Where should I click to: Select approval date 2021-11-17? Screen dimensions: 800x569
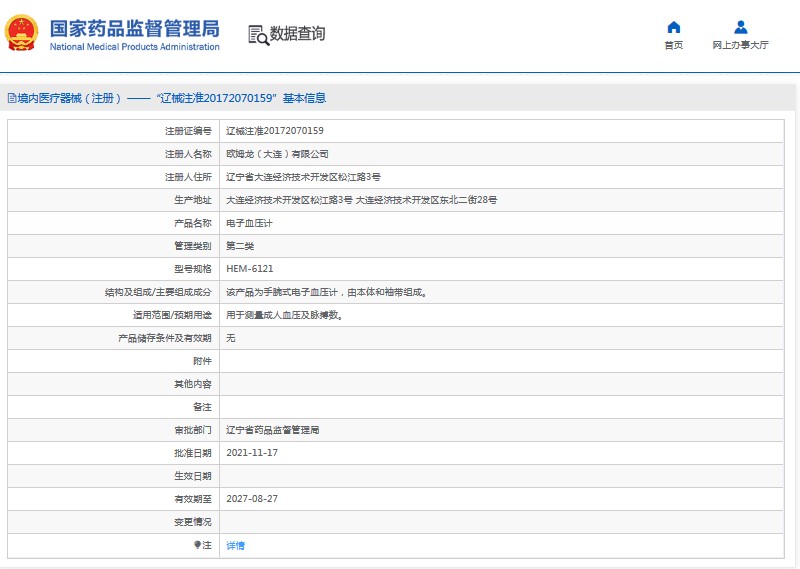pos(252,453)
